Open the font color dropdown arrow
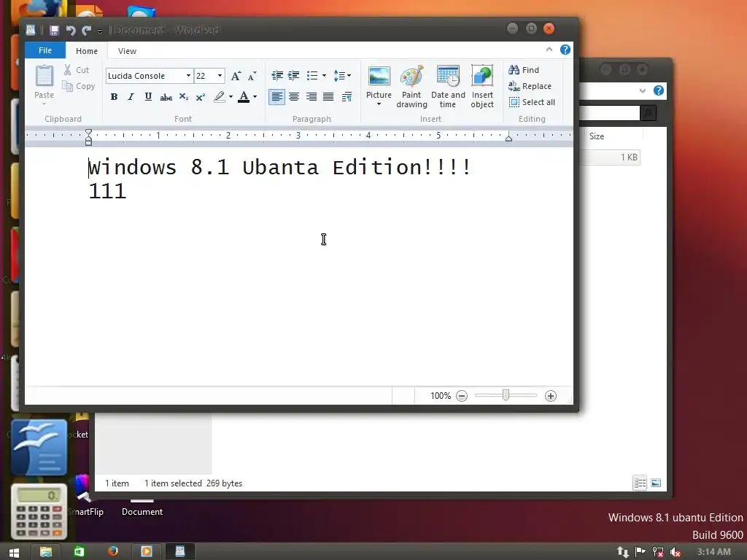 coord(255,97)
